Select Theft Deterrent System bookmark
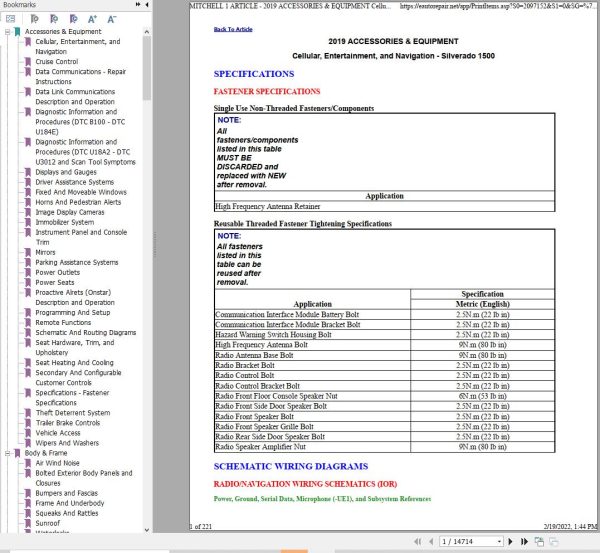This screenshot has height=553, width=600. click(x=73, y=413)
